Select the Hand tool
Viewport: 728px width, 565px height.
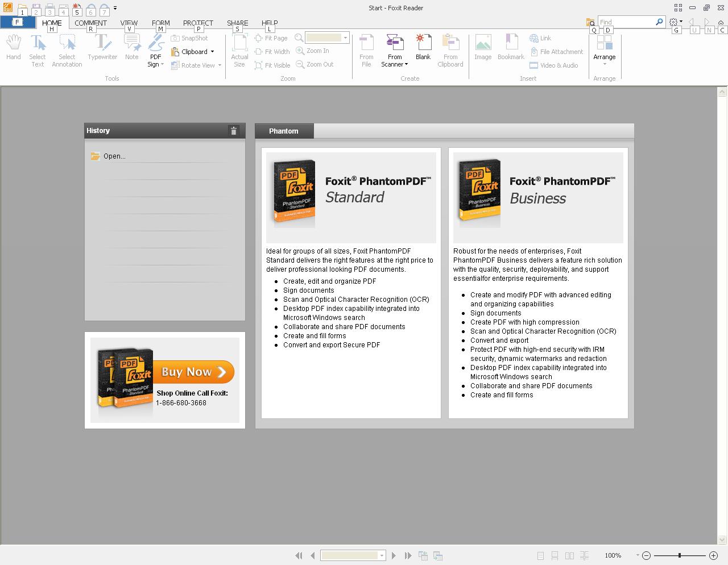[14, 47]
